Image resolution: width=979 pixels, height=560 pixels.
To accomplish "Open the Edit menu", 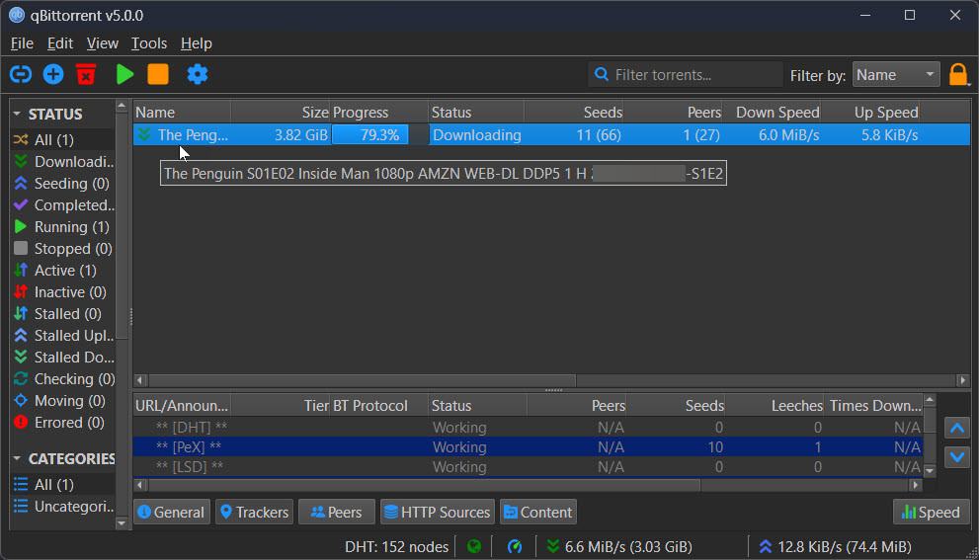I will pos(60,43).
